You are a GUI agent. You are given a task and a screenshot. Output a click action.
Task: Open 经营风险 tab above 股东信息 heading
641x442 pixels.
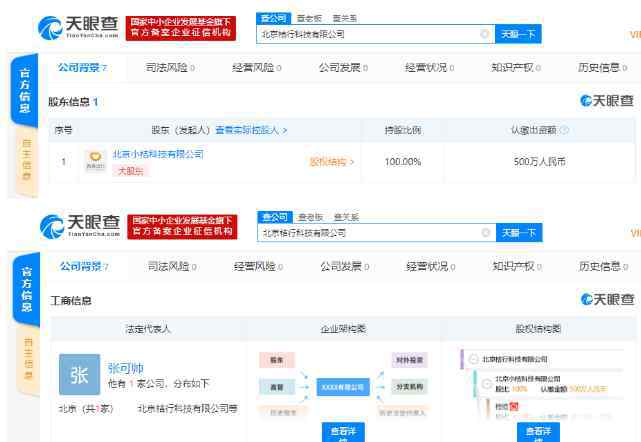pos(257,67)
